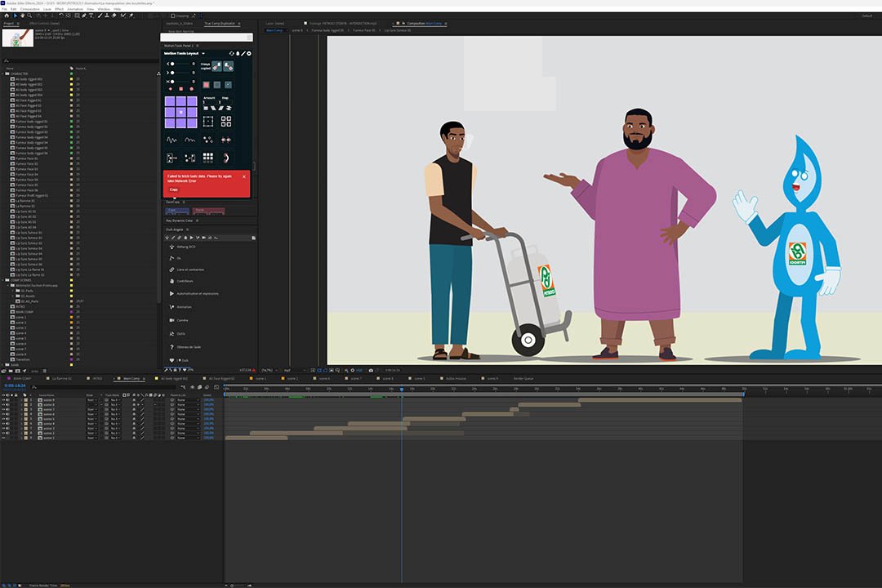Click the red square color swatch
This screenshot has height=588, width=882.
pyautogui.click(x=206, y=85)
